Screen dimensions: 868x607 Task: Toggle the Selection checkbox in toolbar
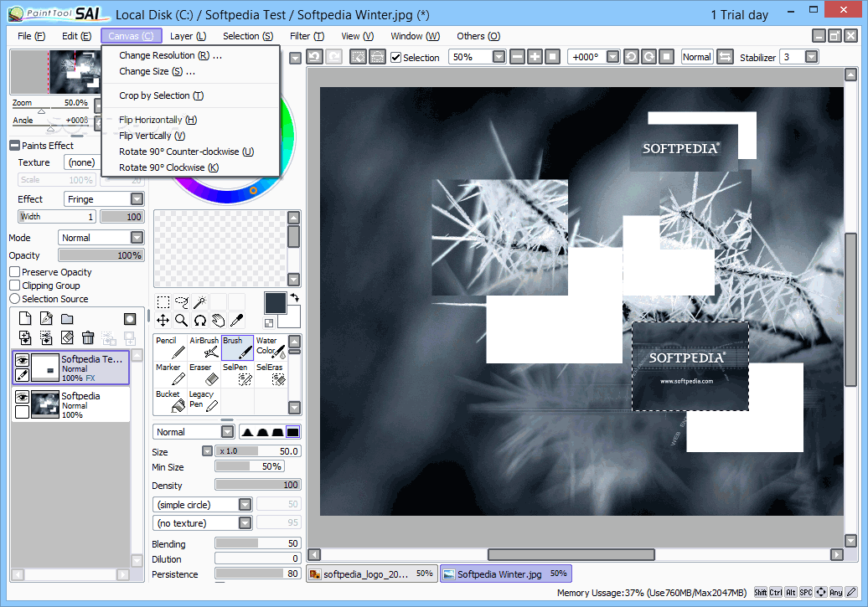[x=395, y=57]
